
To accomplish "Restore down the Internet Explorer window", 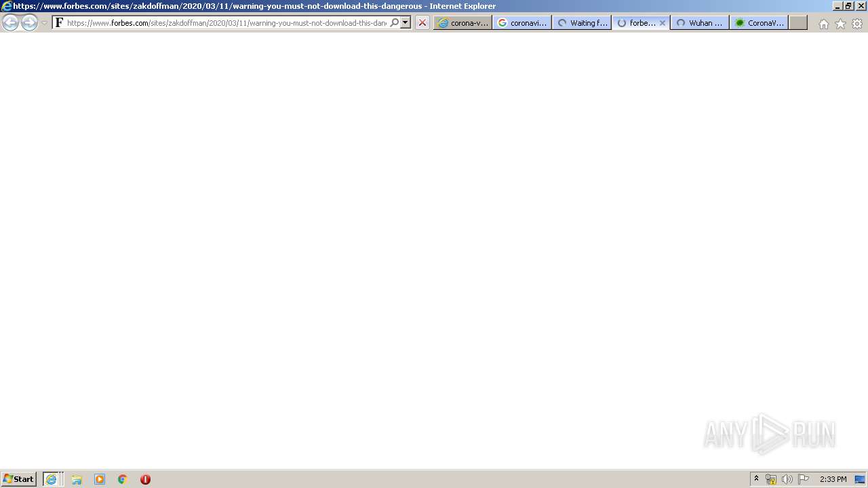I will click(848, 6).
